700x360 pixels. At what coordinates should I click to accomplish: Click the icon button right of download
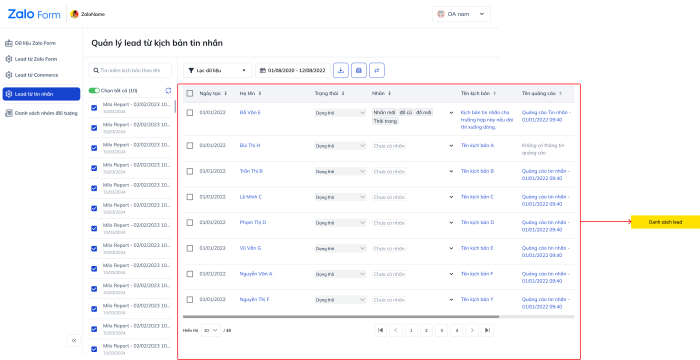359,70
